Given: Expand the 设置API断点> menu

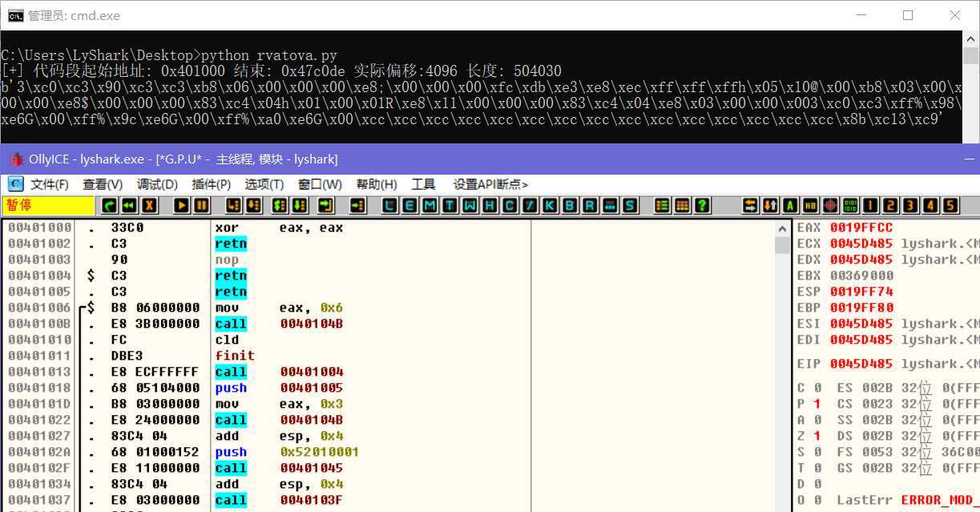Looking at the screenshot, I should coord(490,184).
